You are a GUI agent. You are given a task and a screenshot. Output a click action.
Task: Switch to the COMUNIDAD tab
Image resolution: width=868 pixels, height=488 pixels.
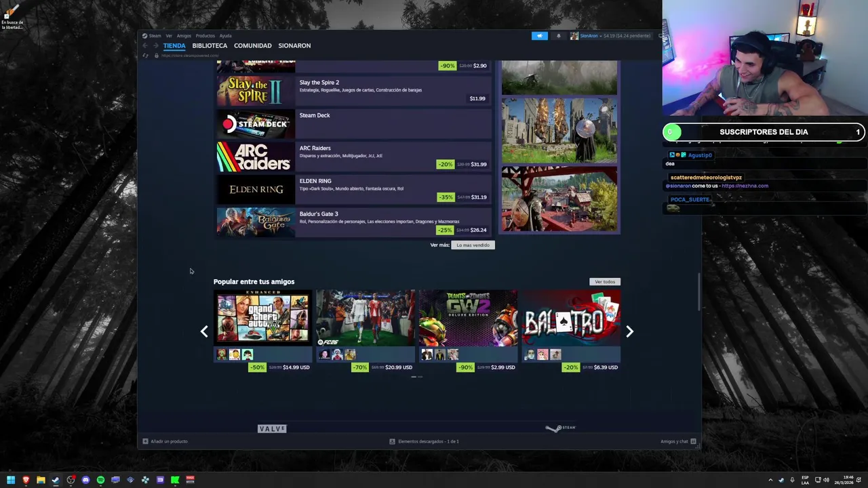point(252,45)
